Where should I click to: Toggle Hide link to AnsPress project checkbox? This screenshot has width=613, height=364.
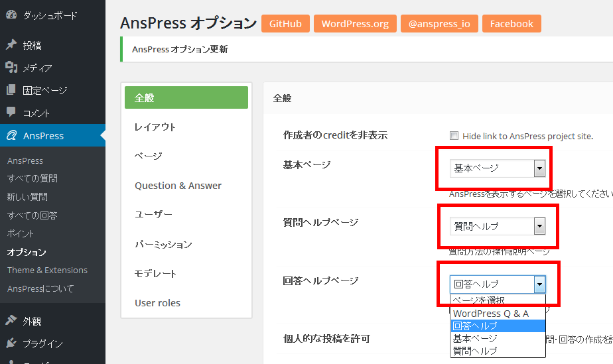point(454,135)
